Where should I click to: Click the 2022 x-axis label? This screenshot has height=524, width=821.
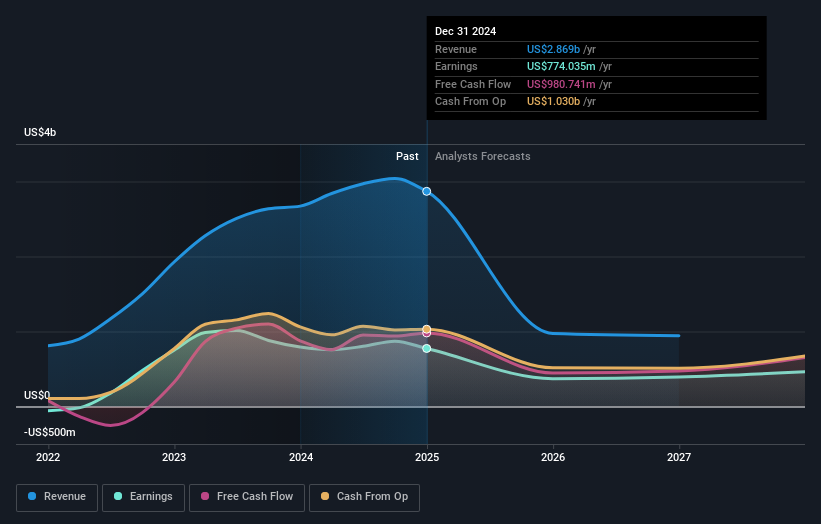[48, 458]
